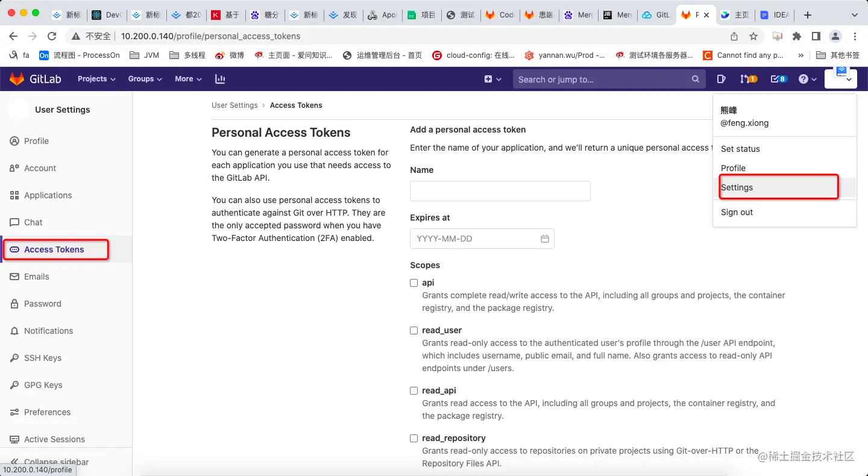Open Notifications settings from sidebar
The height and width of the screenshot is (476, 868).
coord(49,330)
